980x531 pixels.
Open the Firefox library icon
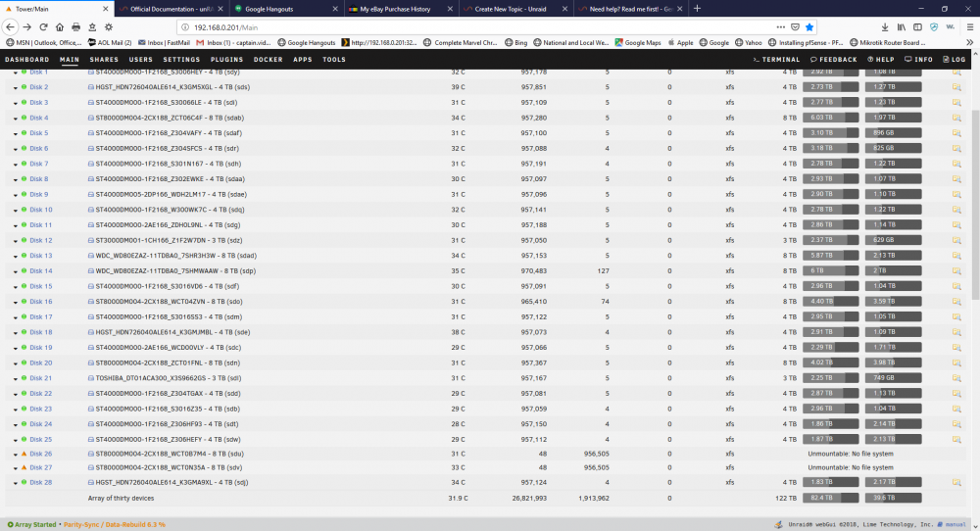pos(902,27)
